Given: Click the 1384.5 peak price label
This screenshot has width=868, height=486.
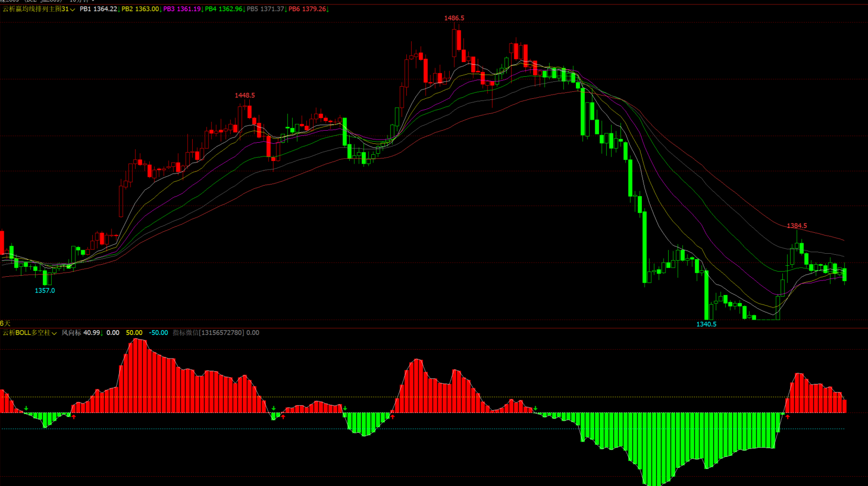Looking at the screenshot, I should tap(797, 226).
